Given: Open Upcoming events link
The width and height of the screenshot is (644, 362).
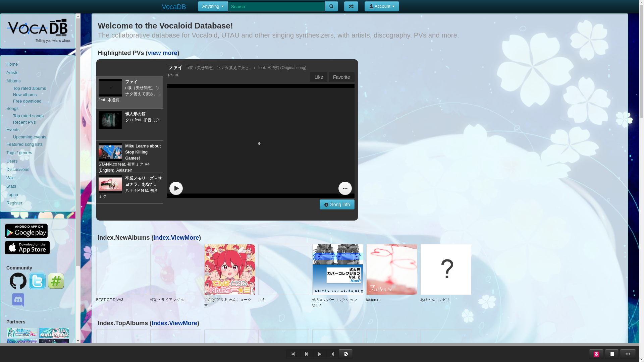Looking at the screenshot, I should click(x=30, y=137).
